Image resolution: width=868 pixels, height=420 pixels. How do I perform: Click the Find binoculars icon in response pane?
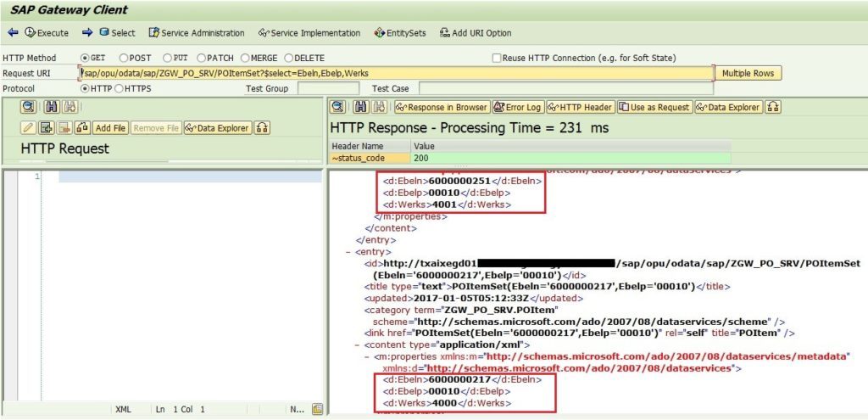361,107
